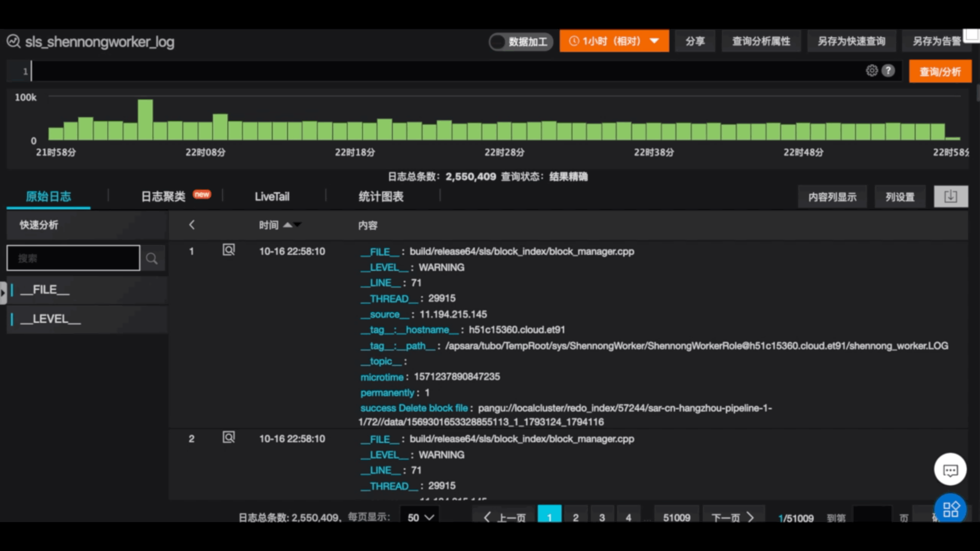Open the feedback chat icon at bottom right
This screenshot has width=980, height=551.
[x=951, y=469]
